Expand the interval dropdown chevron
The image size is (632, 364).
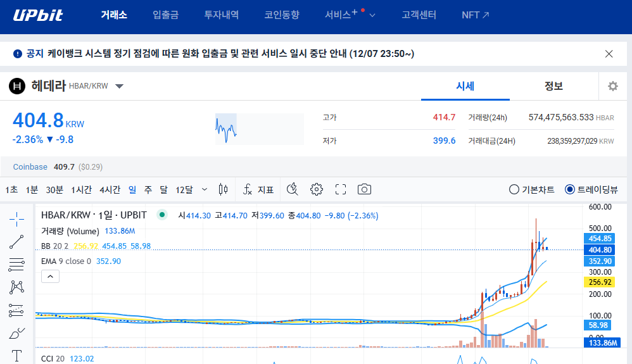[205, 189]
